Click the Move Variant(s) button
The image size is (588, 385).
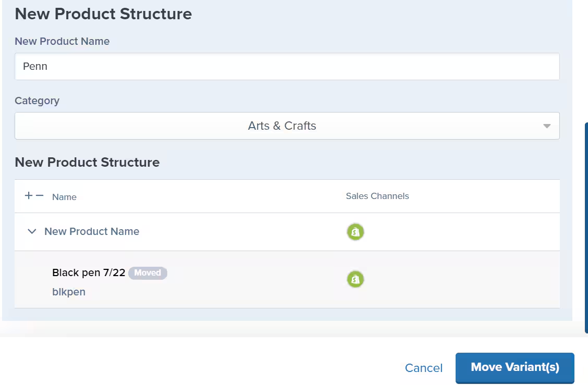514,367
